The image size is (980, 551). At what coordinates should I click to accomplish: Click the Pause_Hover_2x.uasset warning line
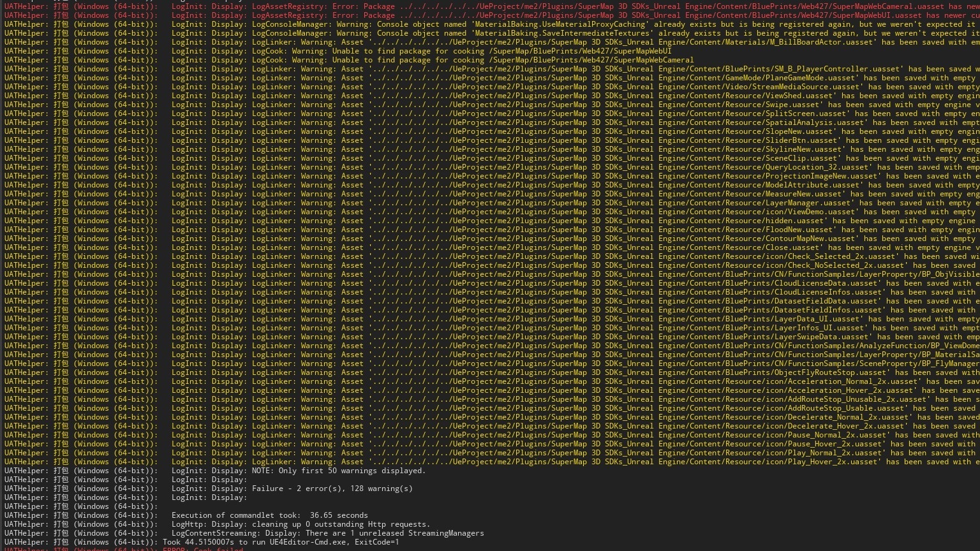pos(492,444)
